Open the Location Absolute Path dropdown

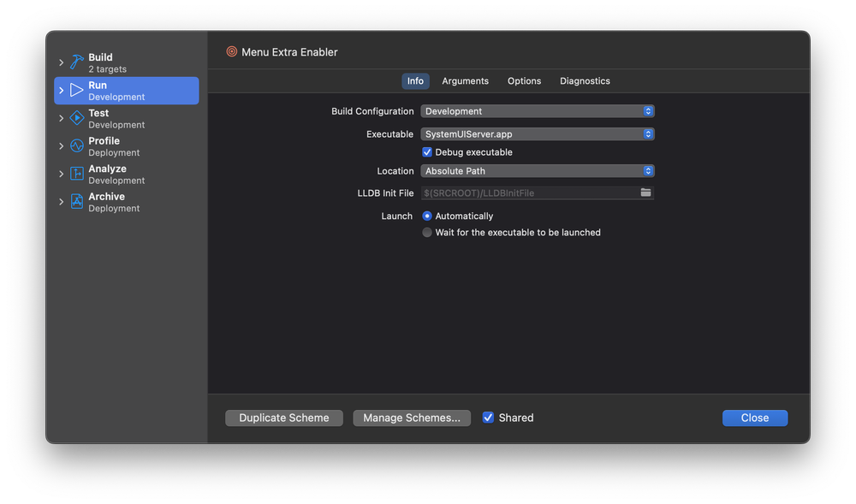coord(538,171)
